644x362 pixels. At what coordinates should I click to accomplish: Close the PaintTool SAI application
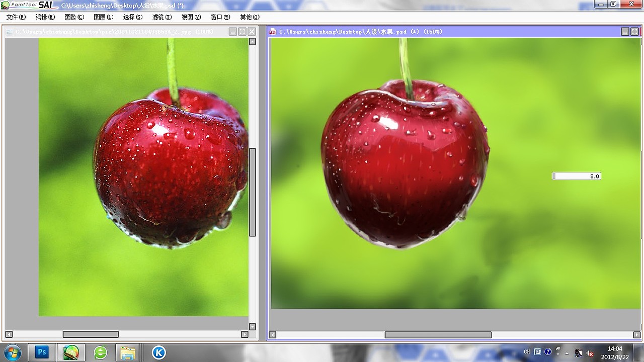tap(631, 4)
